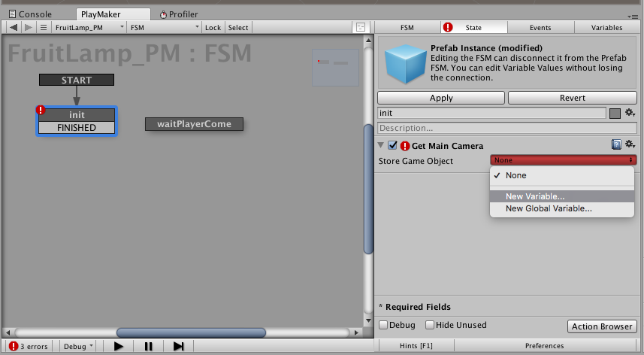Open the Store Game Object variable dropdown
The image size is (644, 355).
click(x=563, y=160)
